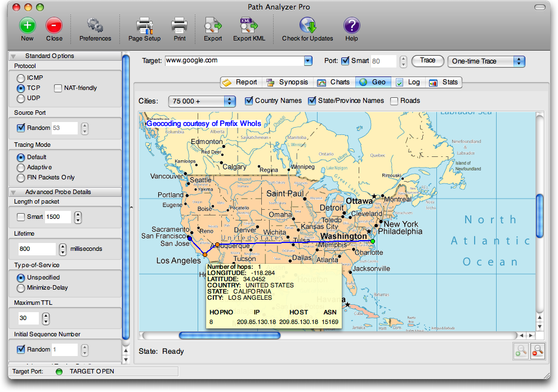Click the map scroll right arrow

(531, 336)
